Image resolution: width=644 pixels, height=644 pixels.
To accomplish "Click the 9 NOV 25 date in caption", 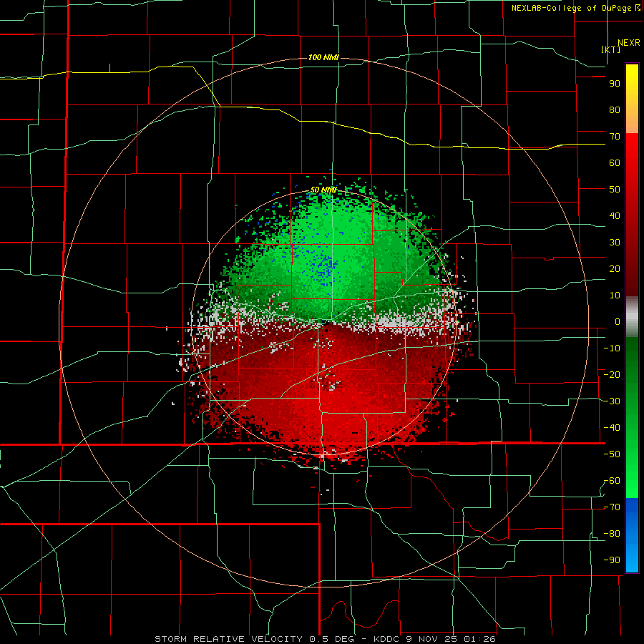I will pos(431,639).
